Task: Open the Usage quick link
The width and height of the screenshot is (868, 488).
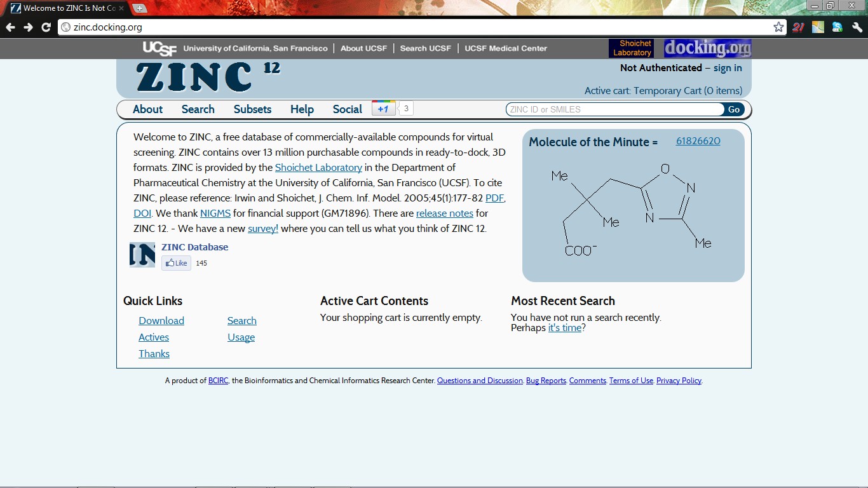Action: pos(241,337)
